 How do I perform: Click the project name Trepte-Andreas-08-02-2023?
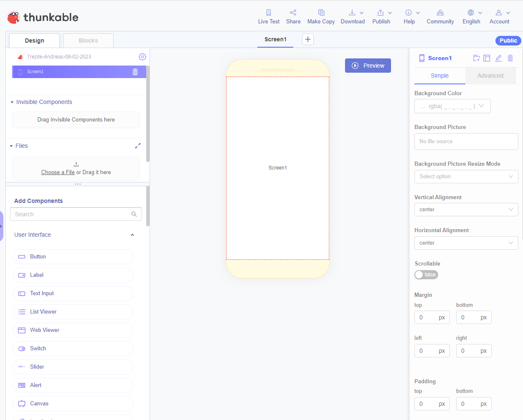(x=59, y=57)
